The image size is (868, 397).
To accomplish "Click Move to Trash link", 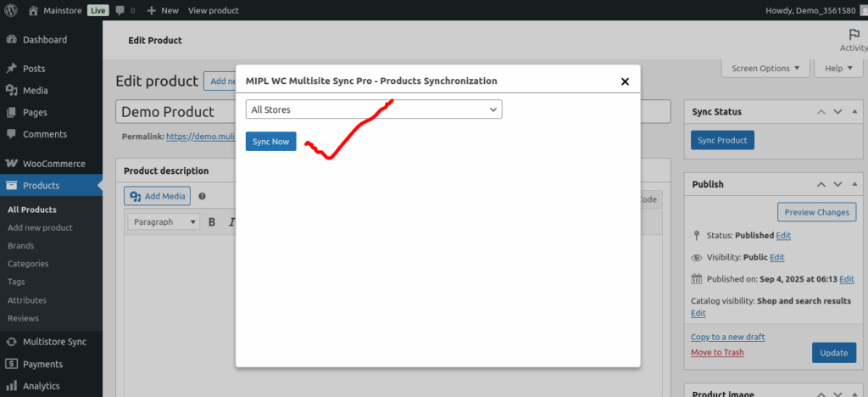I will tap(717, 352).
